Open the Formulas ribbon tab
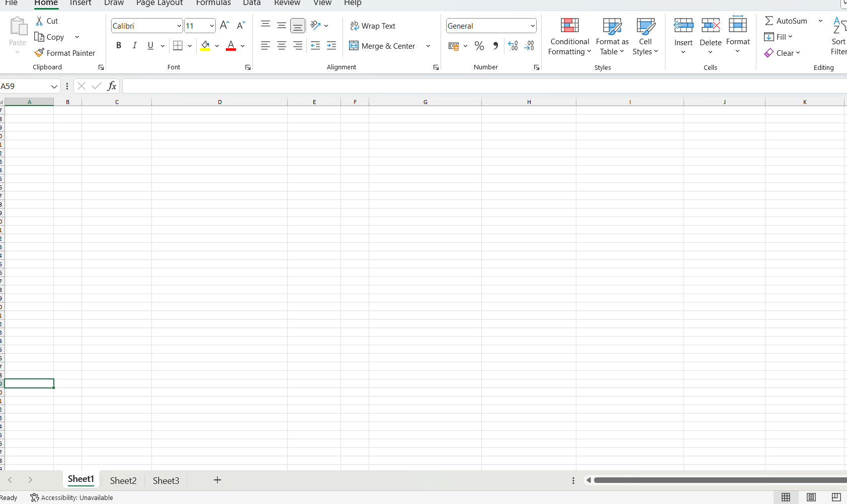This screenshot has width=847, height=504. (x=213, y=3)
